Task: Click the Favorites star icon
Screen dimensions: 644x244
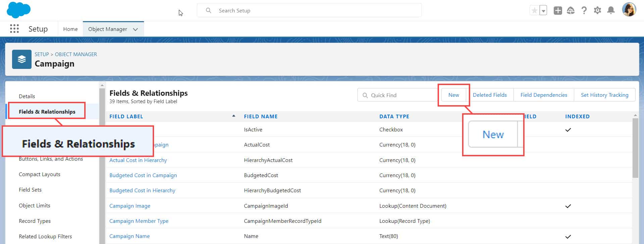Action: pos(534,10)
